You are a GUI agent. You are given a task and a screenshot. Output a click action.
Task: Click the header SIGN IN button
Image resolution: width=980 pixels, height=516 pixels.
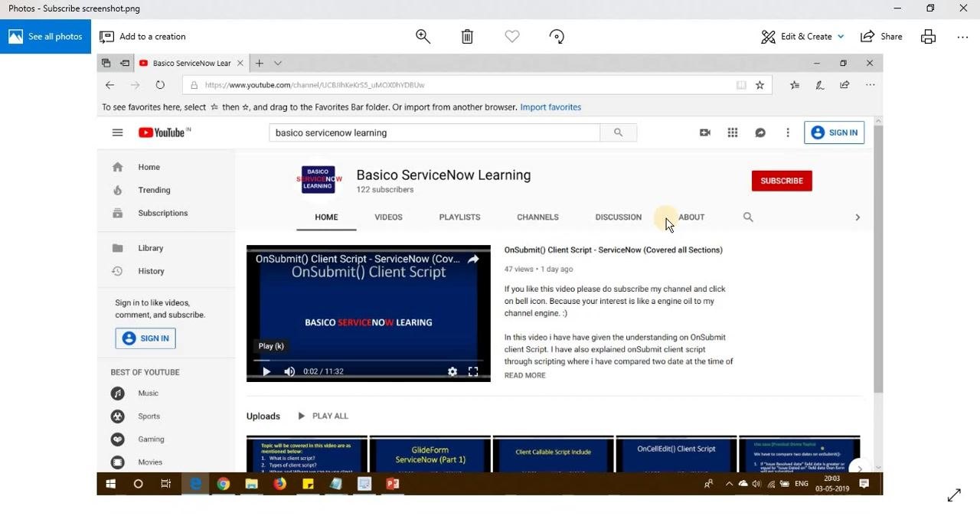click(834, 132)
